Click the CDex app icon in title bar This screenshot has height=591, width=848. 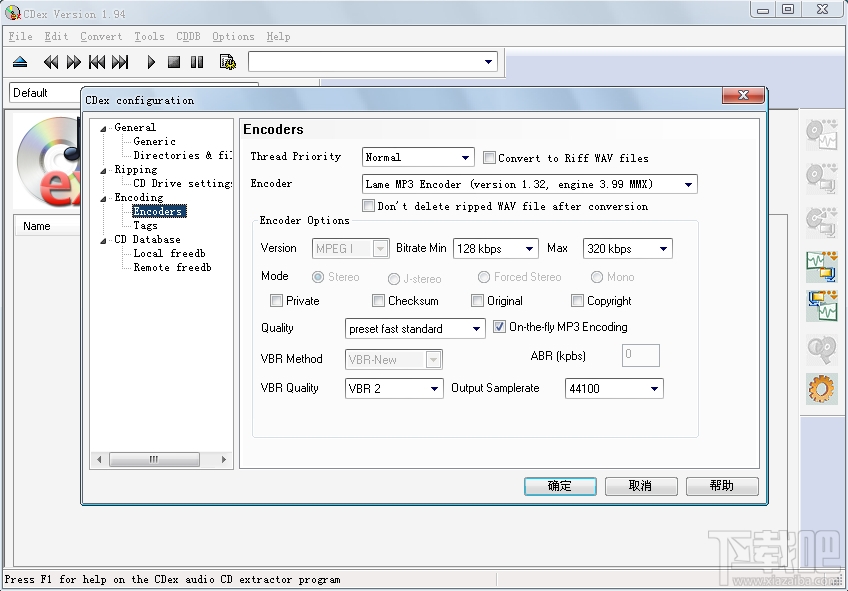pyautogui.click(x=12, y=12)
